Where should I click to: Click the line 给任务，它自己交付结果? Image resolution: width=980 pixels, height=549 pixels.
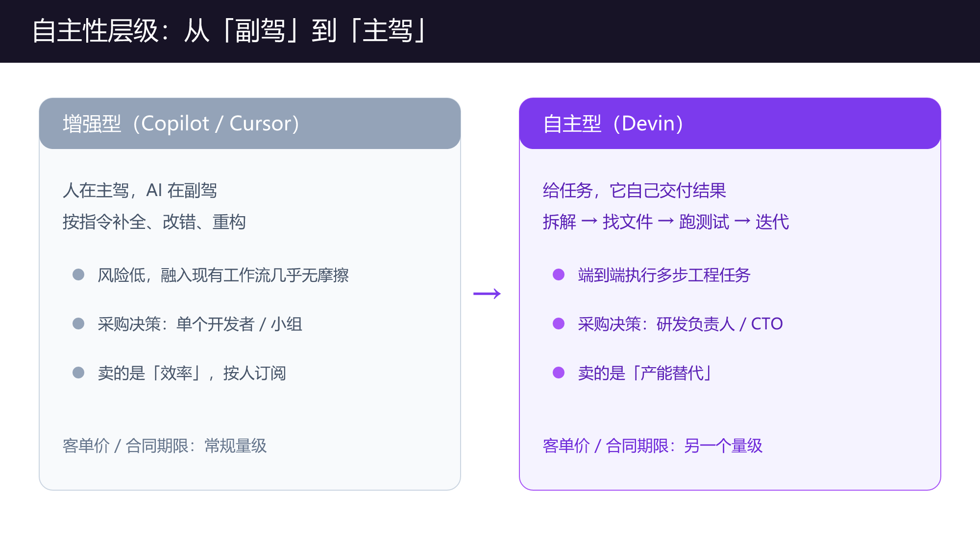tap(635, 190)
